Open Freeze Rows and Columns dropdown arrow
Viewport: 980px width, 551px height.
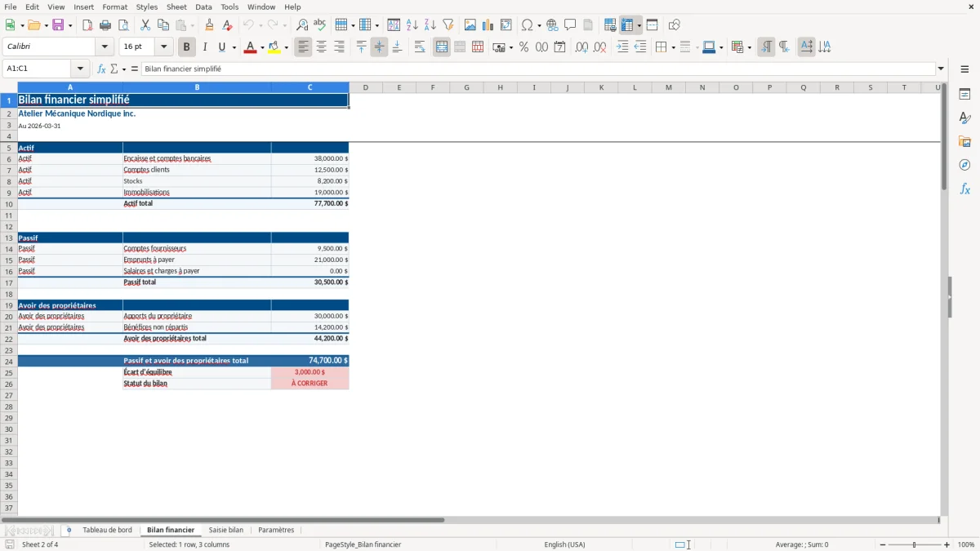click(x=639, y=25)
